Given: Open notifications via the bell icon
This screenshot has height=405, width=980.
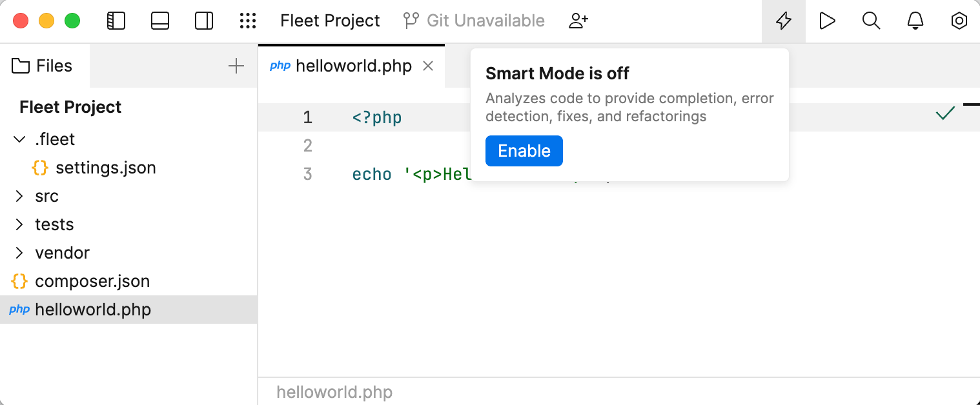Looking at the screenshot, I should click(915, 21).
